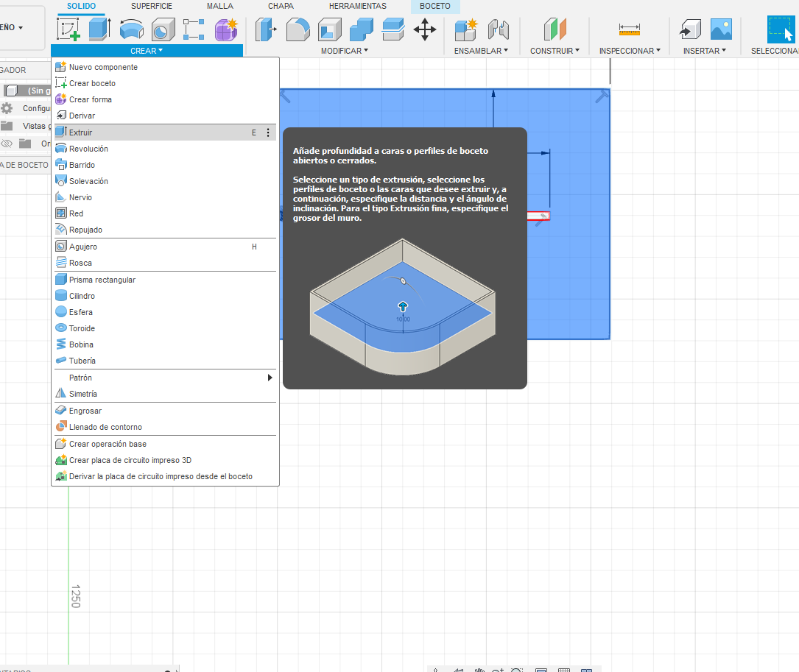This screenshot has width=799, height=672.
Task: Click the Rectangular Pattern toolbar icon
Action: pyautogui.click(x=194, y=29)
